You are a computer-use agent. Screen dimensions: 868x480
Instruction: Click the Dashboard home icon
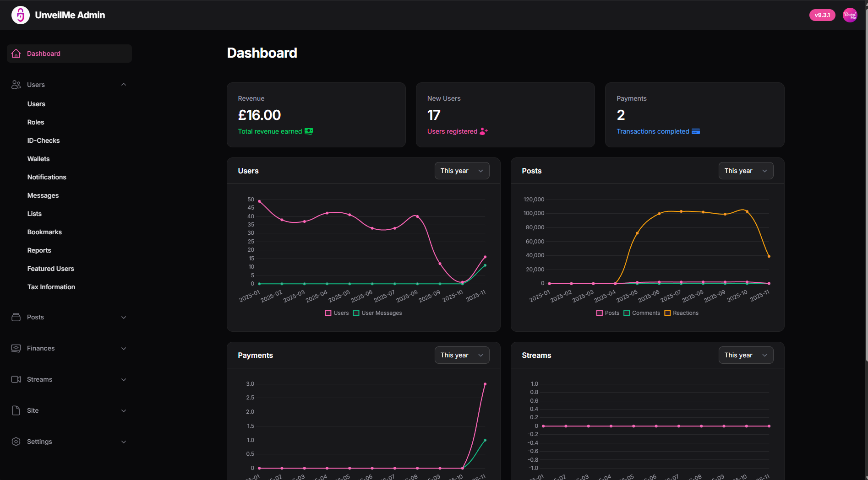pyautogui.click(x=16, y=54)
